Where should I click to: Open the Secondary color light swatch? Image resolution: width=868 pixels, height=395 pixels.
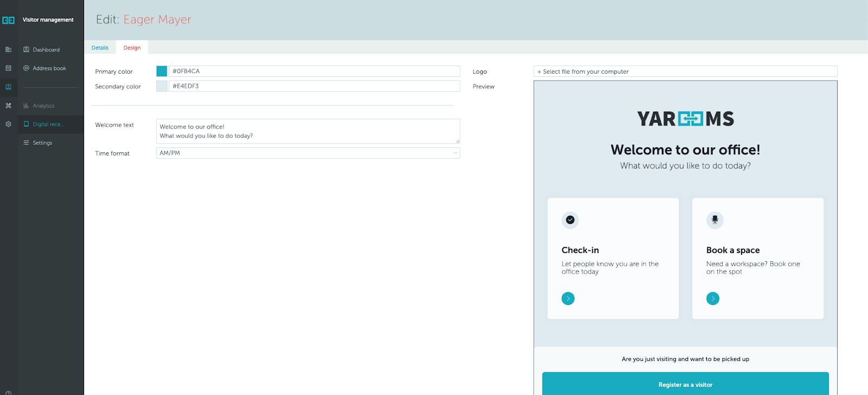(x=162, y=86)
